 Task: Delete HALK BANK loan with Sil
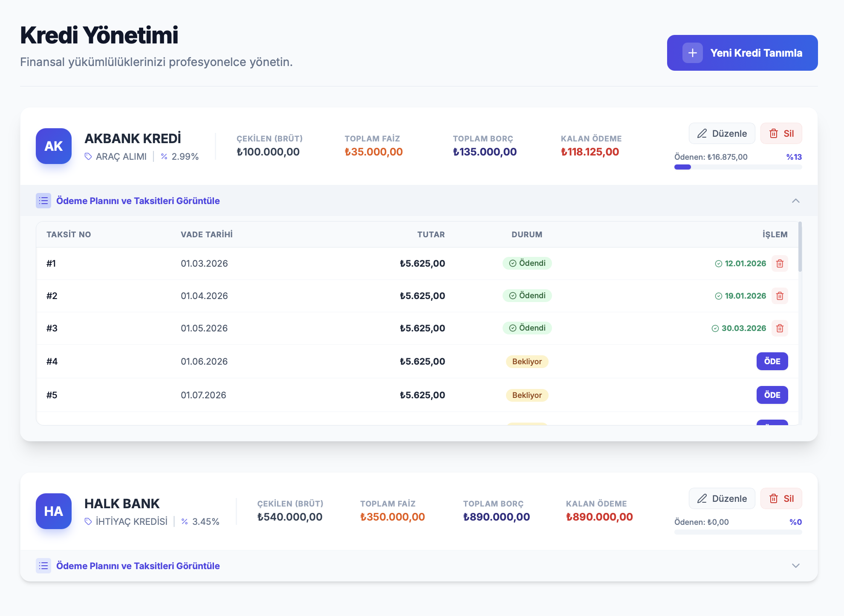(781, 498)
